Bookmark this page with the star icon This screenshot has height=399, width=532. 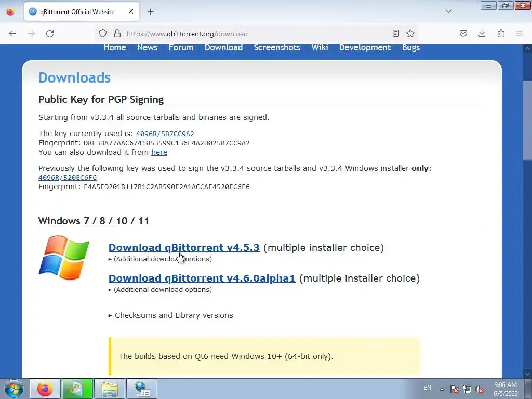410,33
